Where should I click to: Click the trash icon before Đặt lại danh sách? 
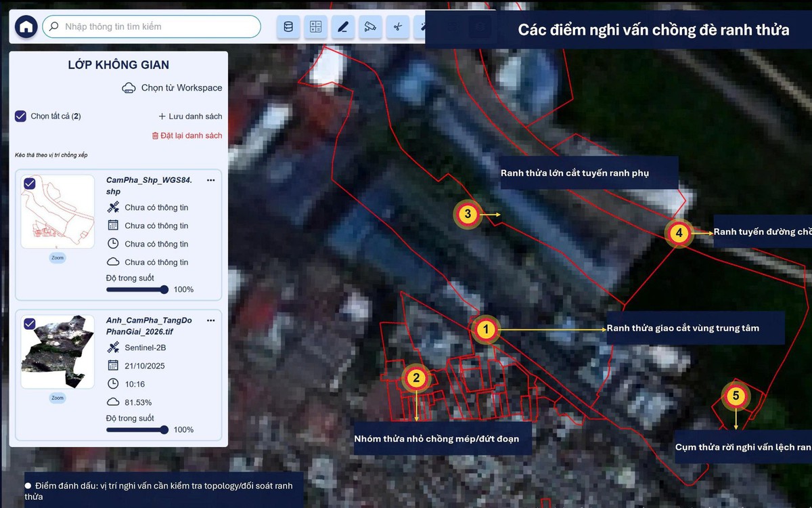155,135
